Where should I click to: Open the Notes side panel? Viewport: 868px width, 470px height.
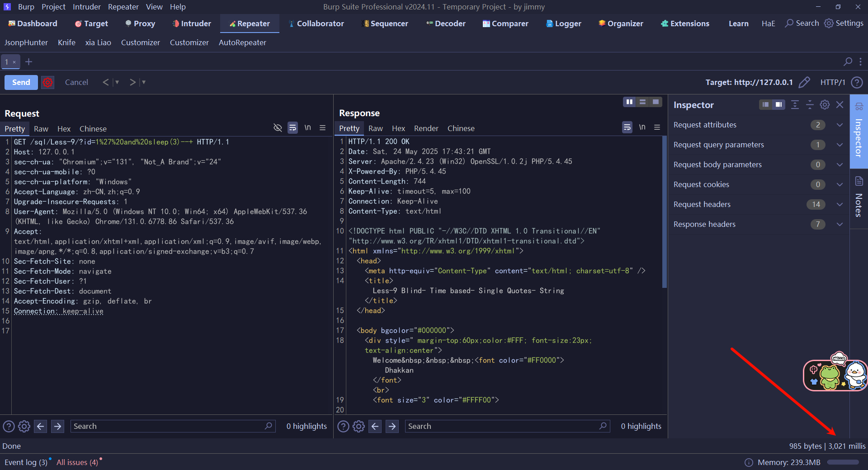pyautogui.click(x=859, y=198)
